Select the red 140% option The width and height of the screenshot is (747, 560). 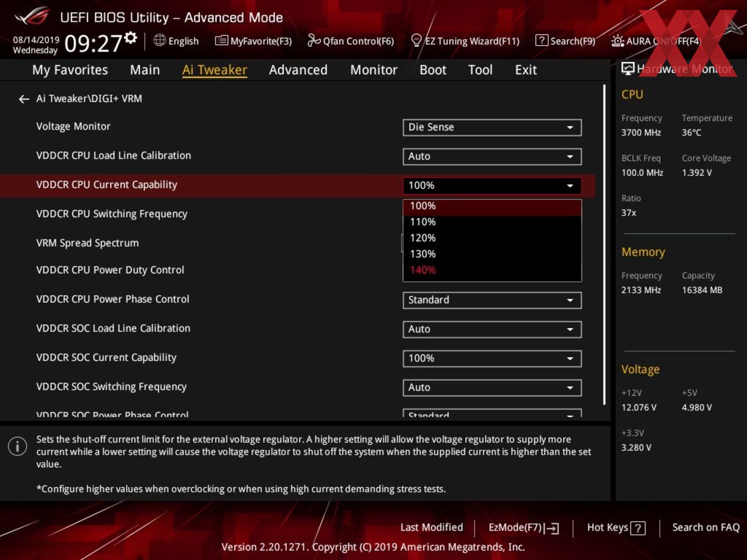pyautogui.click(x=492, y=270)
